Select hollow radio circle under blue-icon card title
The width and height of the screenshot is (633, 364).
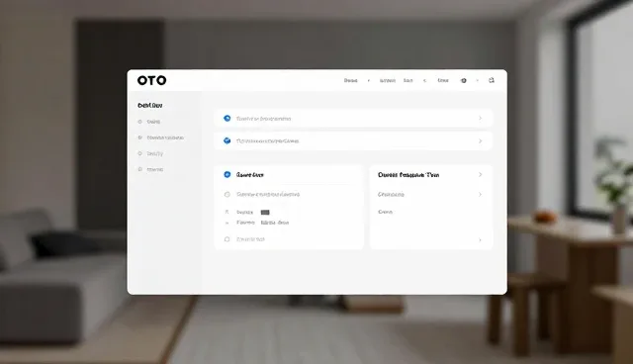coord(226,195)
